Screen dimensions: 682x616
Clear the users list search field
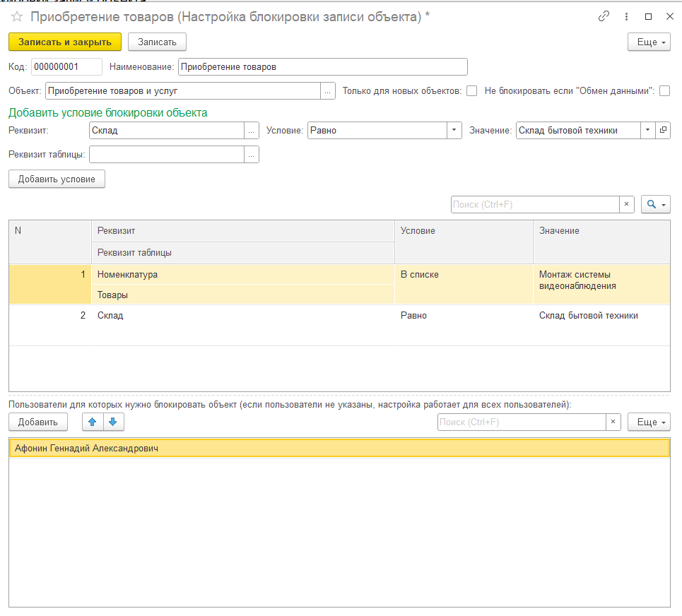pyautogui.click(x=613, y=422)
